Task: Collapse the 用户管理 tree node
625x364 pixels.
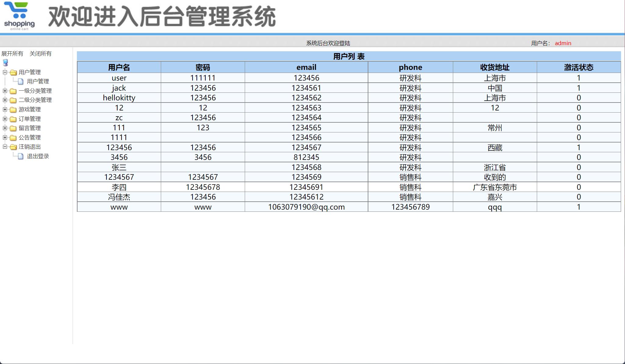Action: (4, 72)
